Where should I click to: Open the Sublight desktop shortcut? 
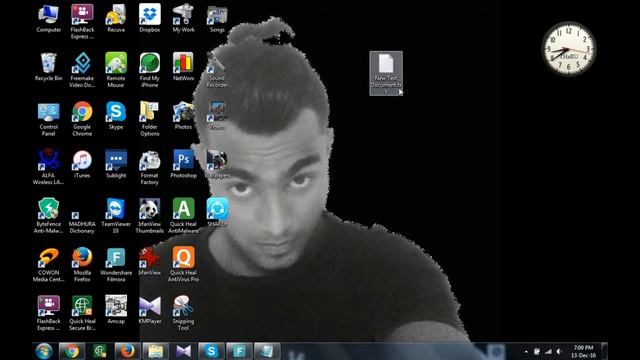pos(116,164)
